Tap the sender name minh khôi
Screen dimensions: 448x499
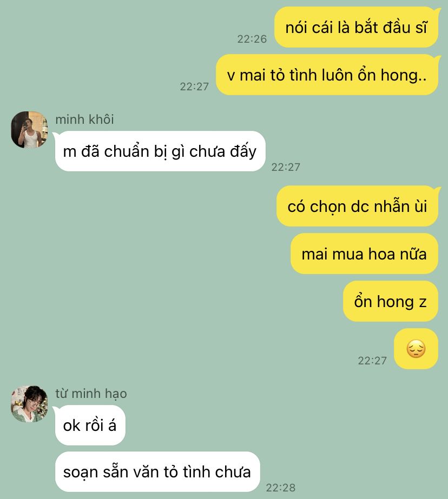click(x=84, y=119)
